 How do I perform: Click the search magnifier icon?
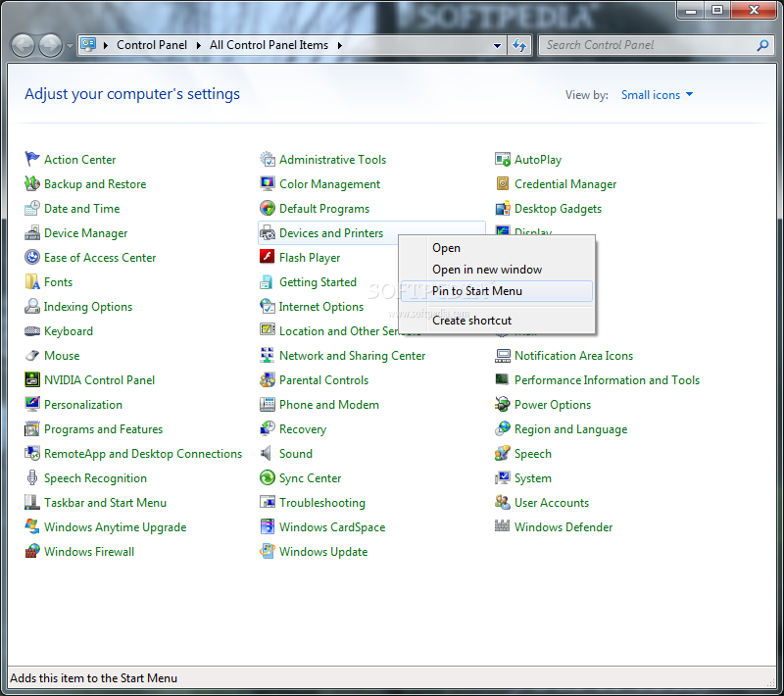click(762, 45)
